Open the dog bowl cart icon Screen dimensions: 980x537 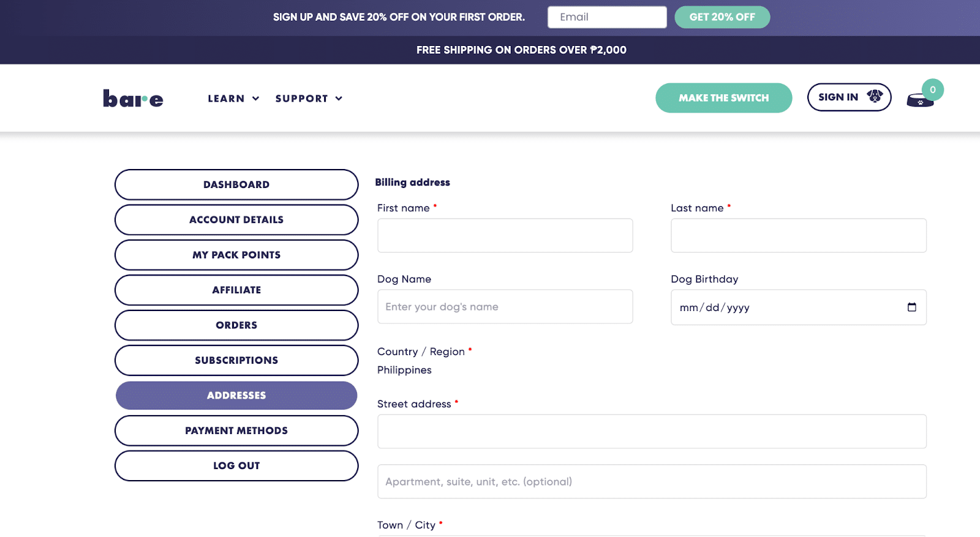pyautogui.click(x=920, y=99)
